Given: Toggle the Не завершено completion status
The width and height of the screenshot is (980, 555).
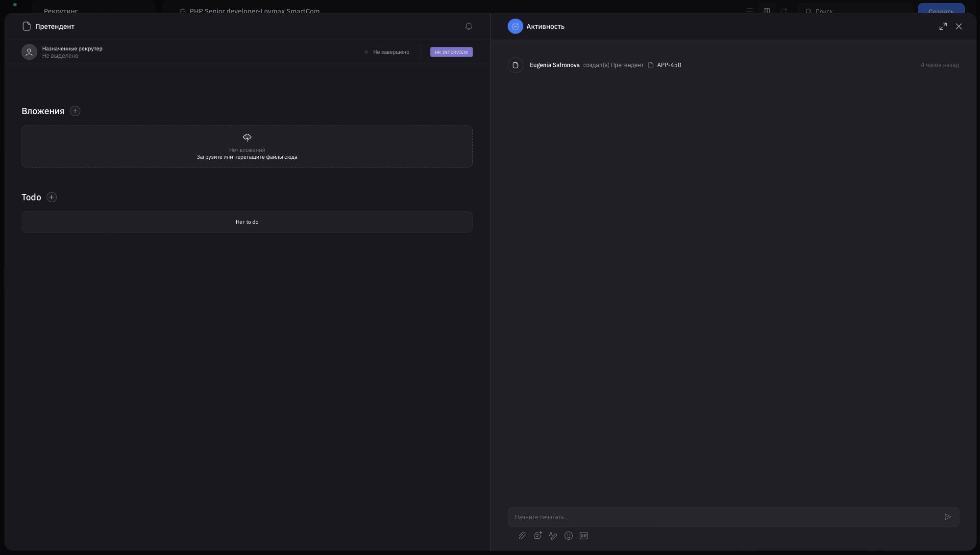Looking at the screenshot, I should tap(387, 52).
